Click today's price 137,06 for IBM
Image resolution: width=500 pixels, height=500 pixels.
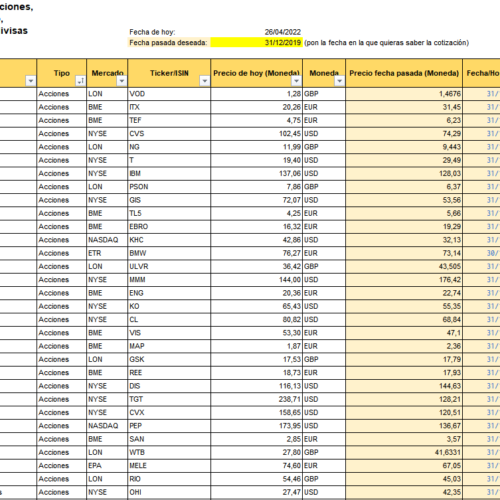pyautogui.click(x=257, y=174)
